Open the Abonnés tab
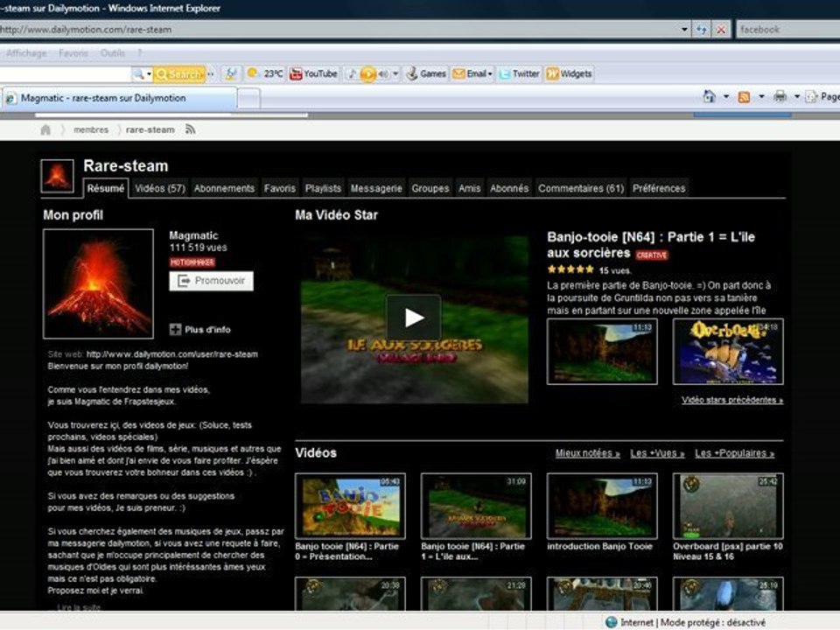This screenshot has height=630, width=840. (509, 188)
